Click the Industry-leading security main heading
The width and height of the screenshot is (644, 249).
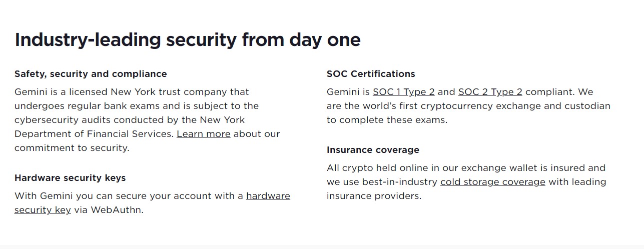[188, 39]
